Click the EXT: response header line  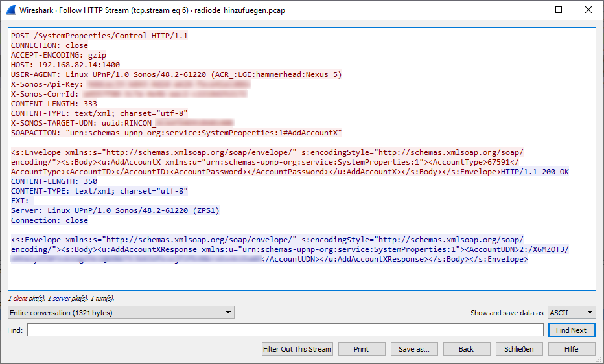(x=22, y=201)
